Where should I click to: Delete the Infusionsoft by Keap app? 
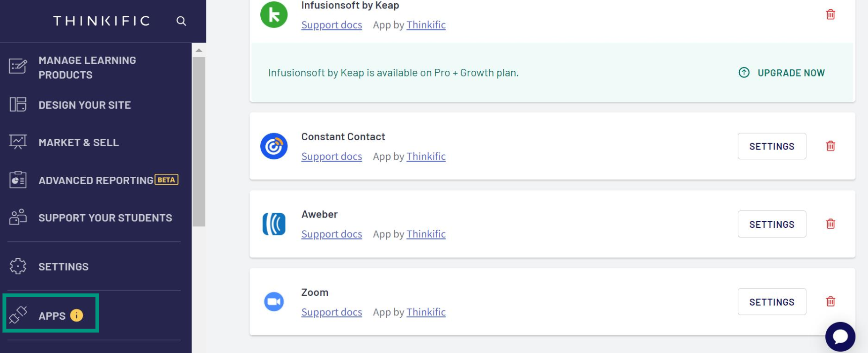pos(831,15)
